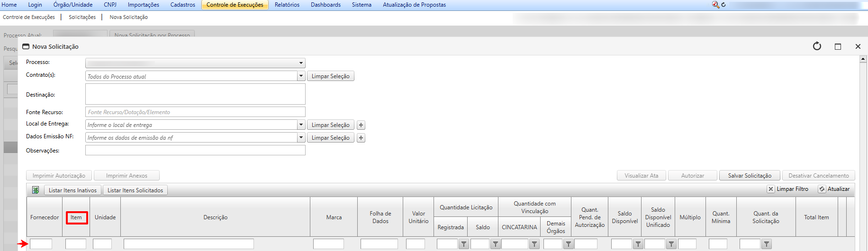Click the plus icon beside Dados Emissão NF
868x251 pixels.
click(x=361, y=138)
